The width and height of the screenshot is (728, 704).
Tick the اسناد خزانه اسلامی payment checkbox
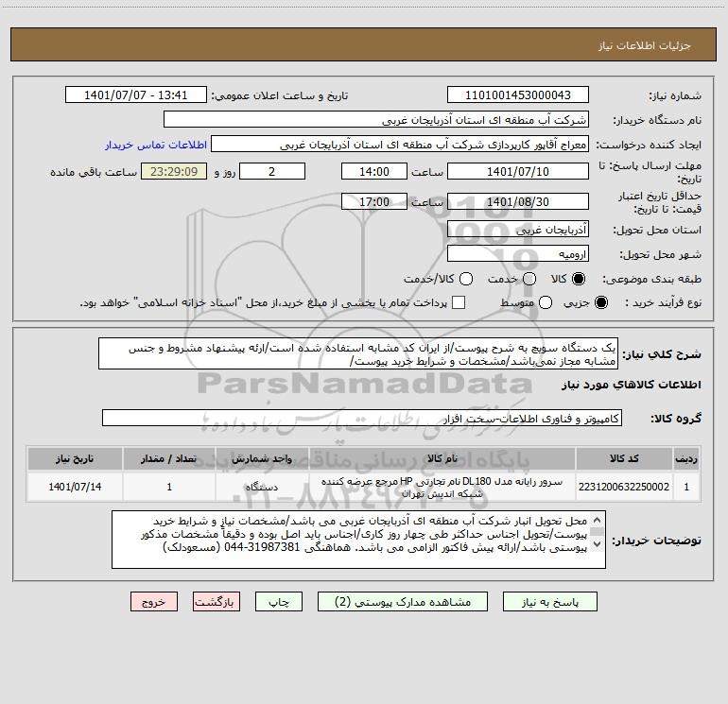coord(459,302)
